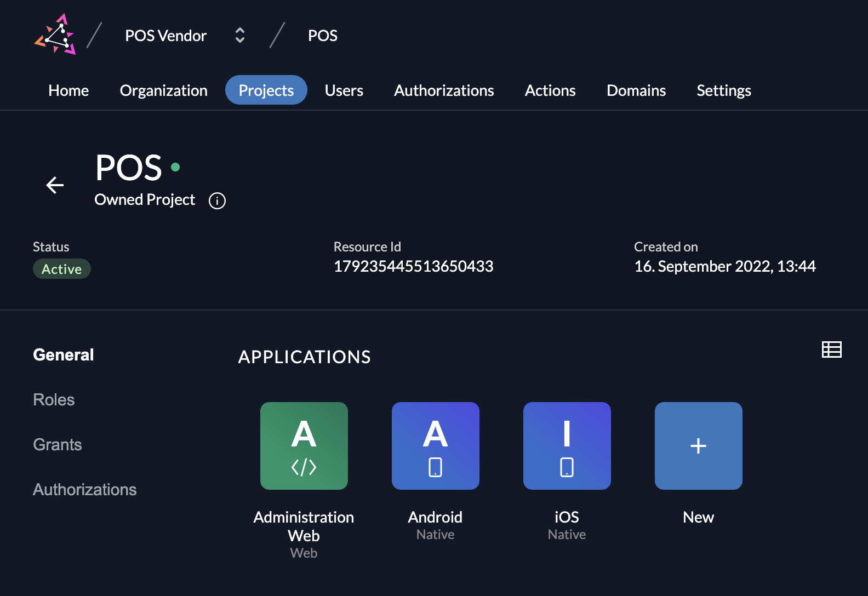This screenshot has width=868, height=596.
Task: Open the iOS native application tile
Action: click(567, 446)
